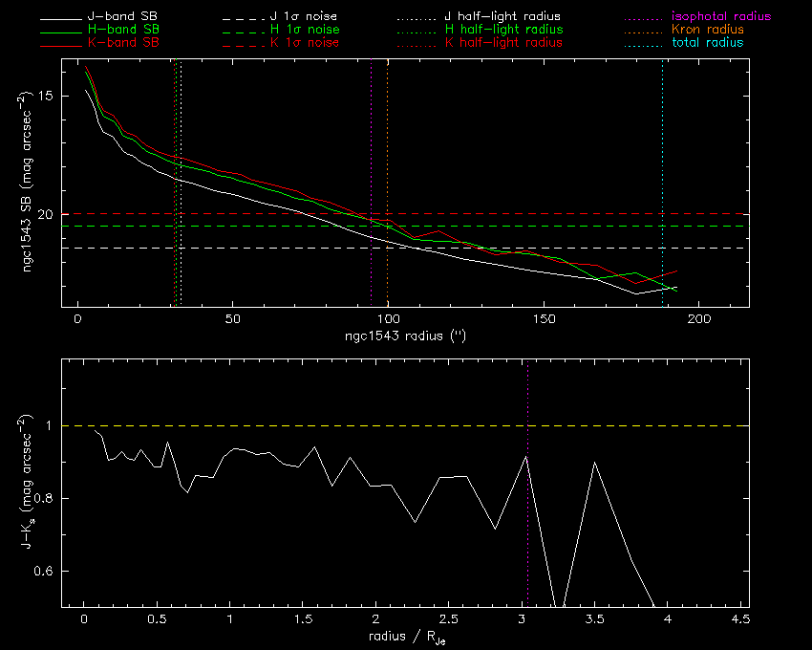The width and height of the screenshot is (812, 650).
Task: Click the radius / RJe x-axis title
Action: (405, 637)
